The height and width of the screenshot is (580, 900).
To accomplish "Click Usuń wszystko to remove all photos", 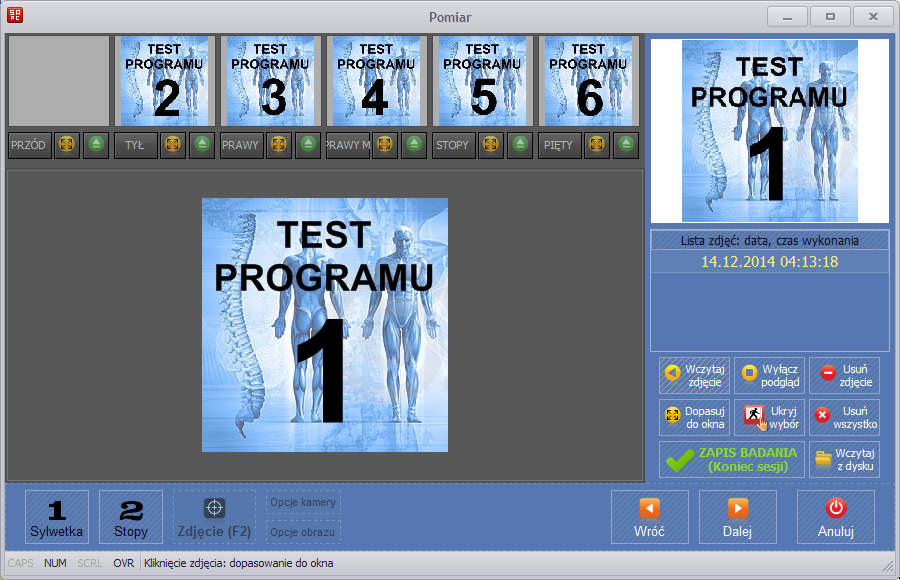I will (844, 417).
